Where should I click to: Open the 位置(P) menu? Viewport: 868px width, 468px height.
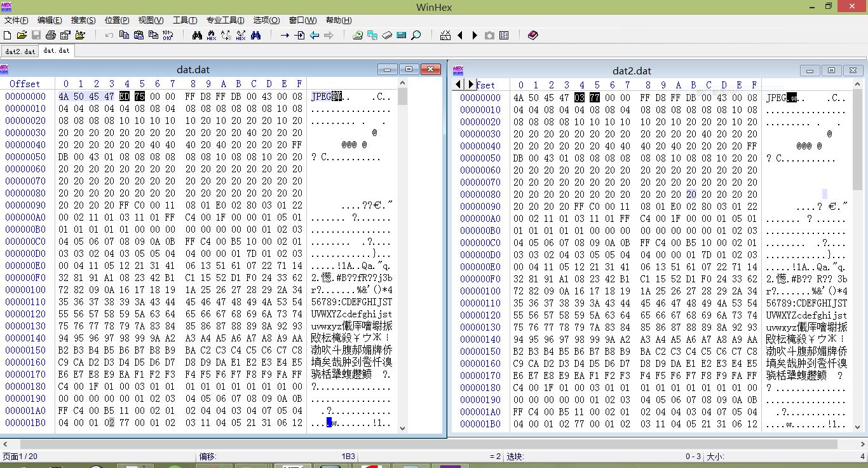[x=117, y=20]
